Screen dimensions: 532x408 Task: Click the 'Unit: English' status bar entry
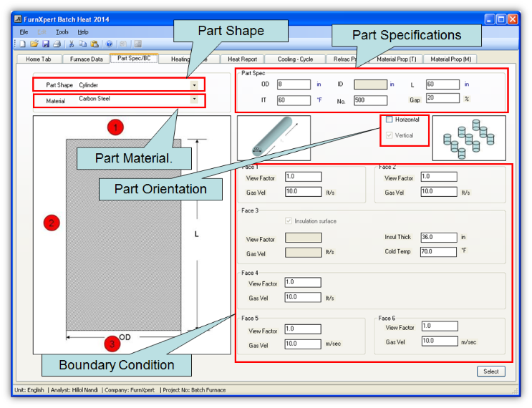(29, 390)
